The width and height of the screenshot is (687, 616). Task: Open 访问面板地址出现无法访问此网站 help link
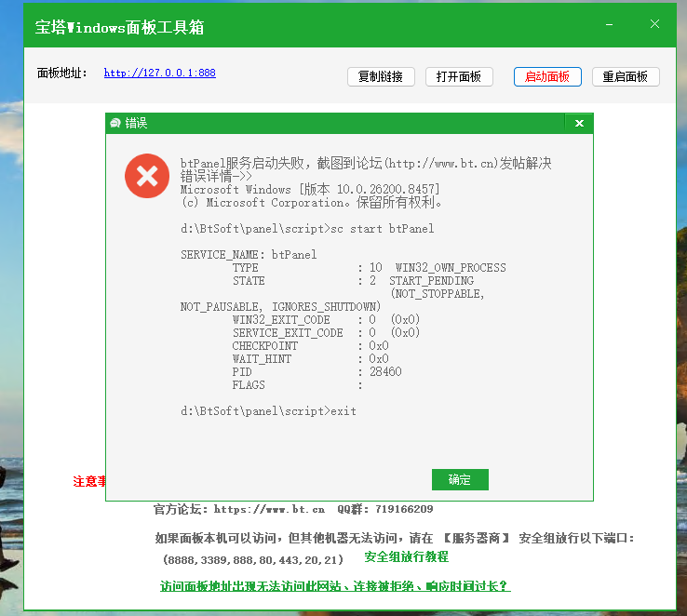(x=335, y=586)
